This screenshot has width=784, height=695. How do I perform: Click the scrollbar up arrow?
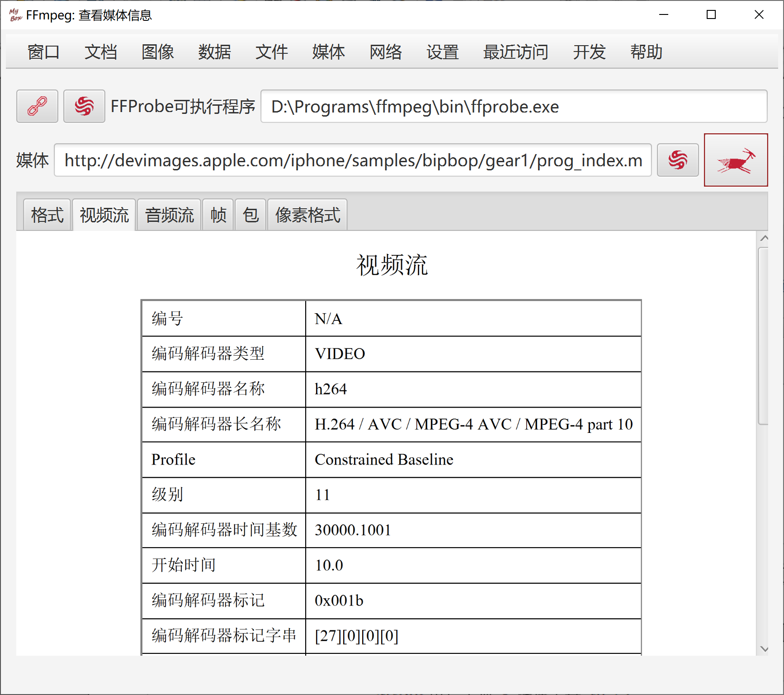click(x=764, y=238)
